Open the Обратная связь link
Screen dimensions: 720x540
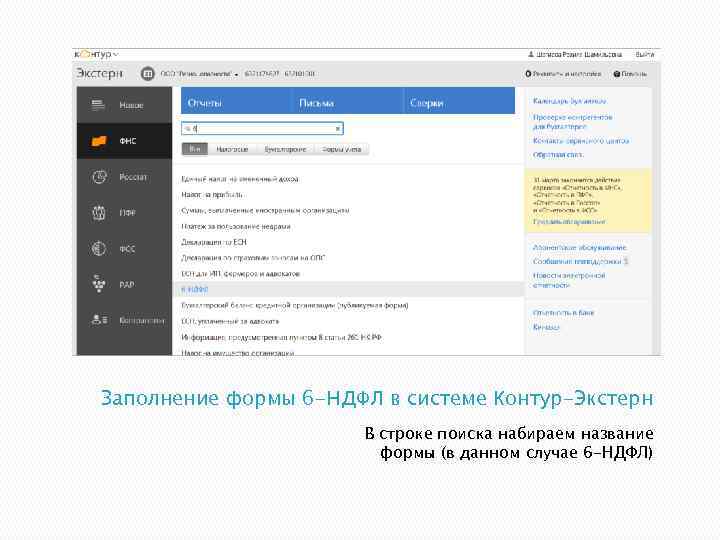tap(558, 155)
